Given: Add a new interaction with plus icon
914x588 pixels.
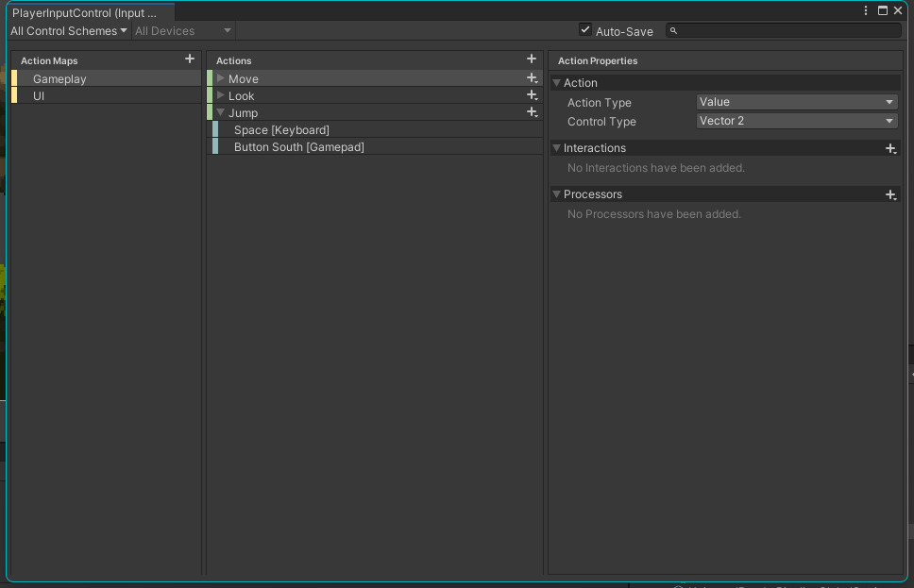Looking at the screenshot, I should 890,149.
